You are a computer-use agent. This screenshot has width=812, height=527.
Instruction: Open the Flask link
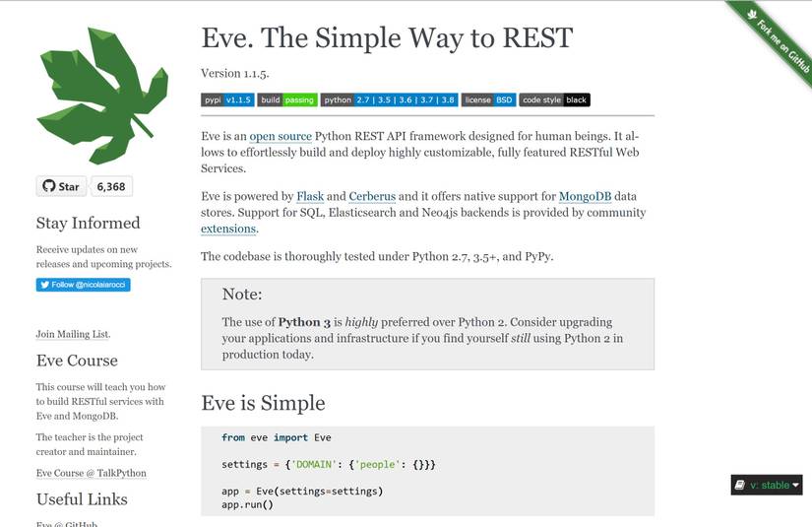pos(310,196)
